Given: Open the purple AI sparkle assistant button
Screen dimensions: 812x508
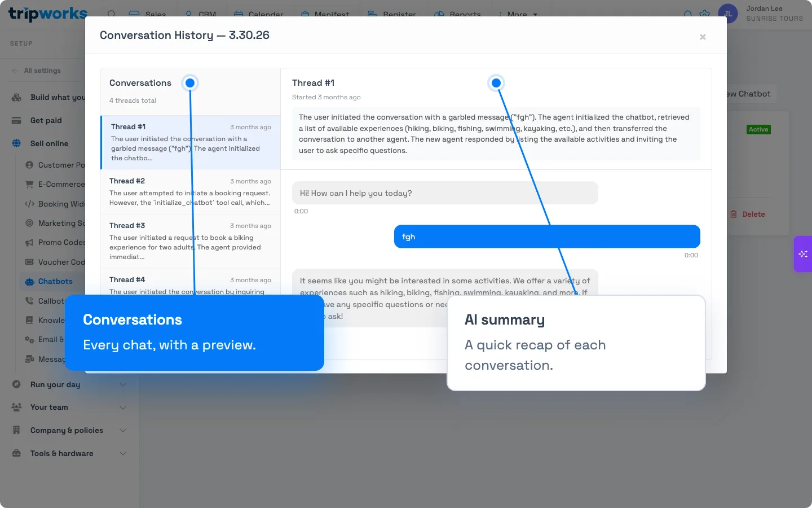Looking at the screenshot, I should coord(803,254).
